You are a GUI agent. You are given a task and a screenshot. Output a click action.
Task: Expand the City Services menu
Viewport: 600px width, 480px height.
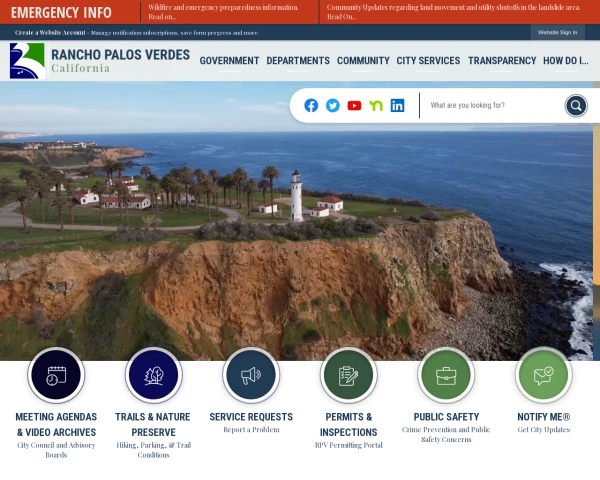[428, 61]
